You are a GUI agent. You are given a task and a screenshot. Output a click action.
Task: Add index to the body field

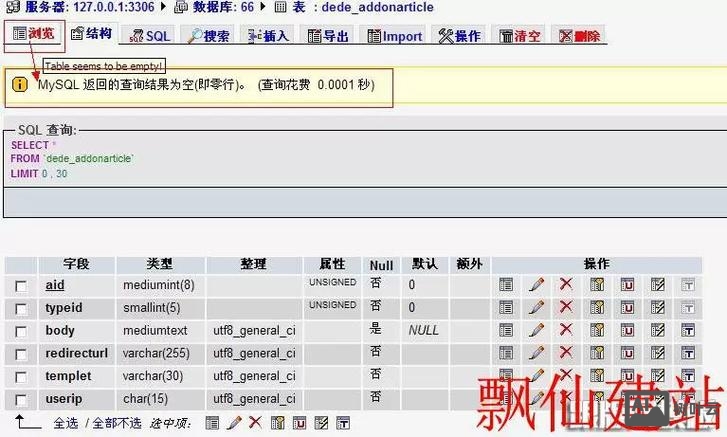pyautogui.click(x=657, y=330)
